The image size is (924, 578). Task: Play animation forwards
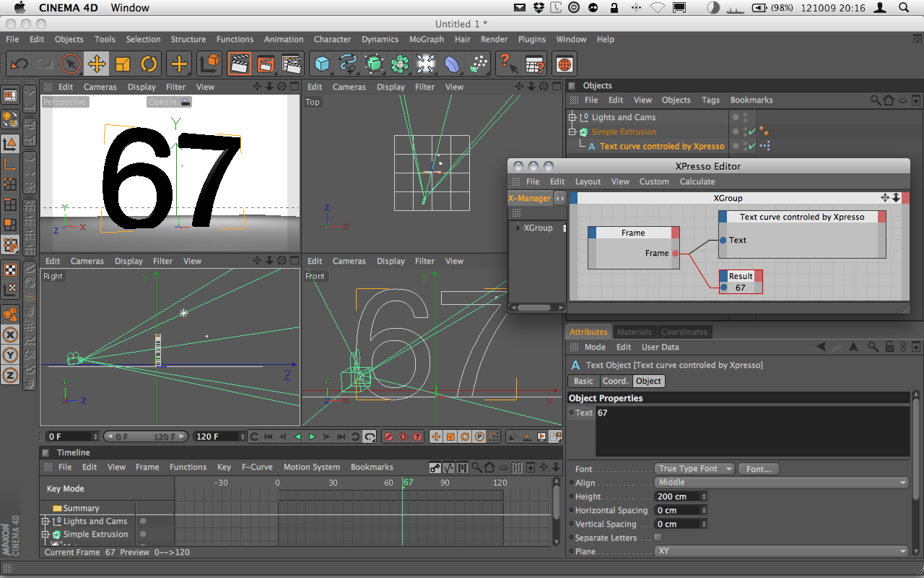point(313,436)
